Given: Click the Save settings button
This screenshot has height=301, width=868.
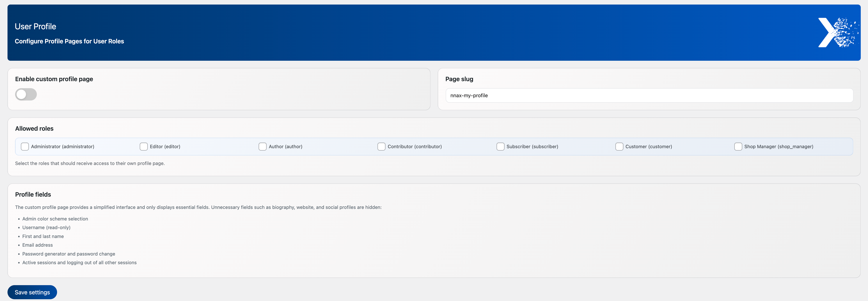Looking at the screenshot, I should 32,292.
